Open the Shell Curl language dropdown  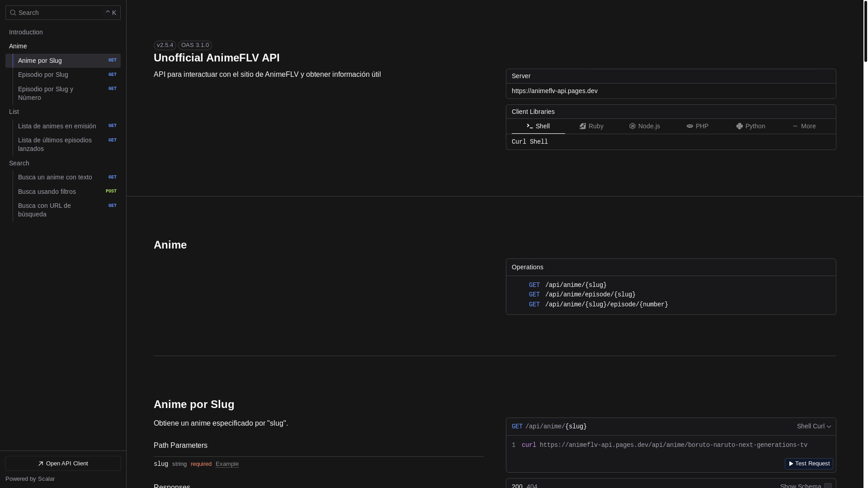coord(814,426)
